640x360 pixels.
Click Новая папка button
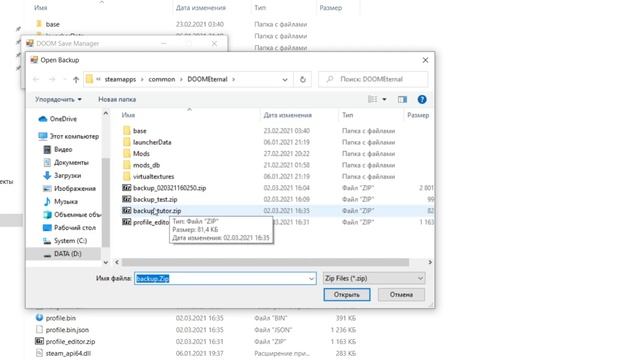click(x=117, y=99)
